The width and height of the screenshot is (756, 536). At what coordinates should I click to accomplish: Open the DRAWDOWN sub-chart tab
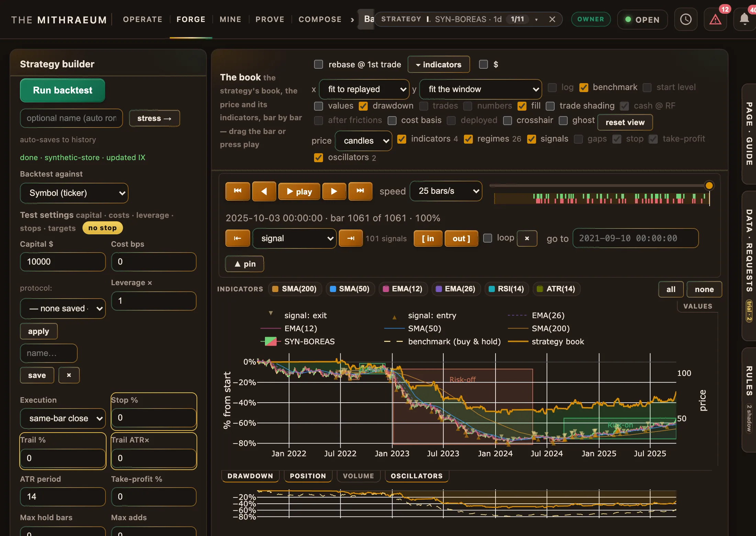click(250, 476)
